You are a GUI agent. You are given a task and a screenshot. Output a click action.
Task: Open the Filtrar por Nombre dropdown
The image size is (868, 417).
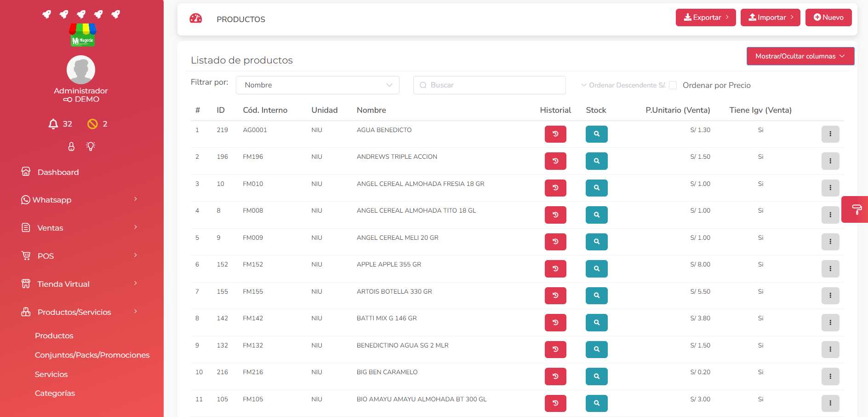pyautogui.click(x=318, y=85)
